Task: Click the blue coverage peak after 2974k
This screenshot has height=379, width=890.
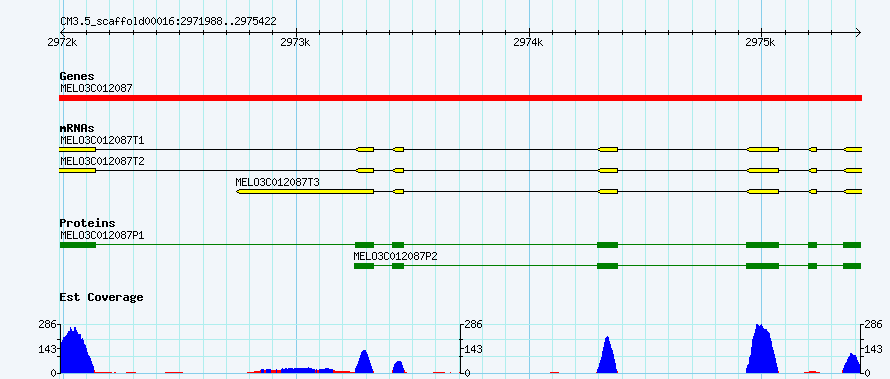Action: [607, 355]
